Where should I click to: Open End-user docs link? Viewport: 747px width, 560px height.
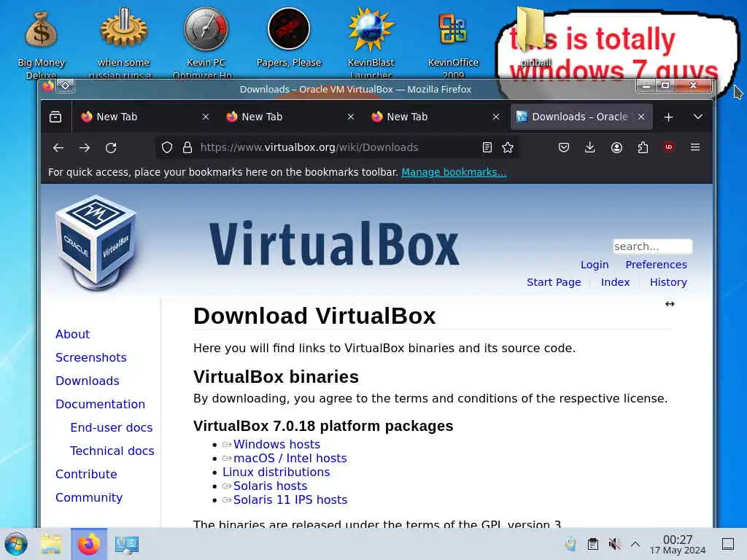tap(112, 427)
